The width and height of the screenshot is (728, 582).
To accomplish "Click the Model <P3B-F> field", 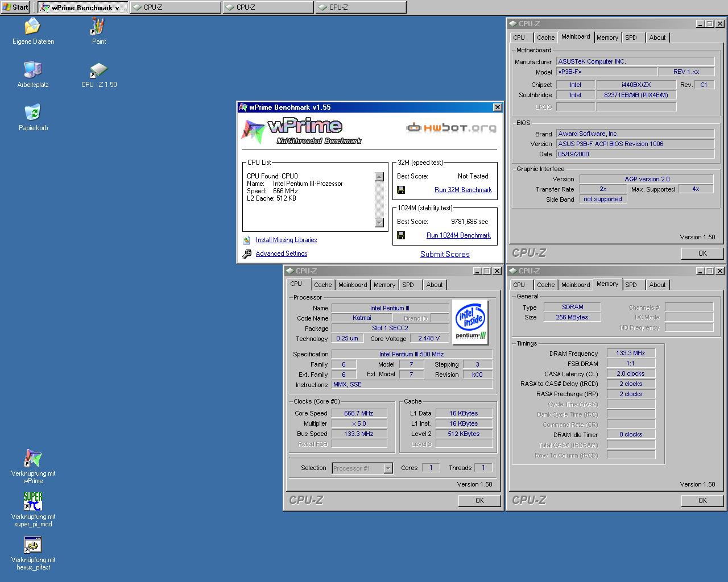I will 606,72.
